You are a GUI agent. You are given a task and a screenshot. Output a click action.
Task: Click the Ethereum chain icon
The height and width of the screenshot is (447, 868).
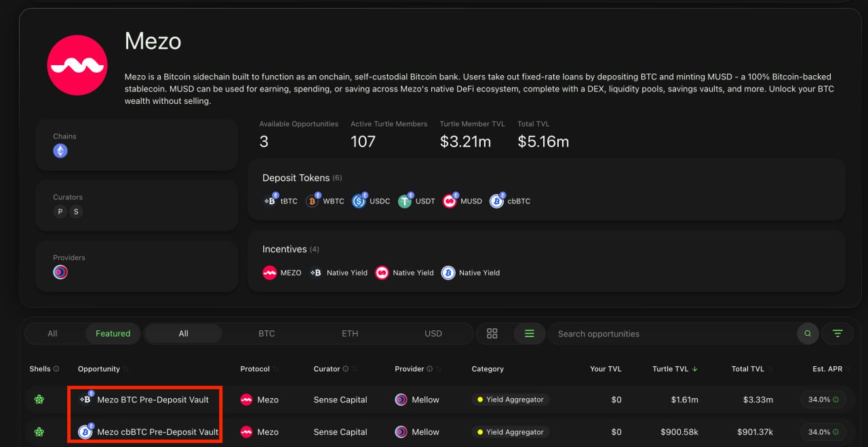(60, 151)
